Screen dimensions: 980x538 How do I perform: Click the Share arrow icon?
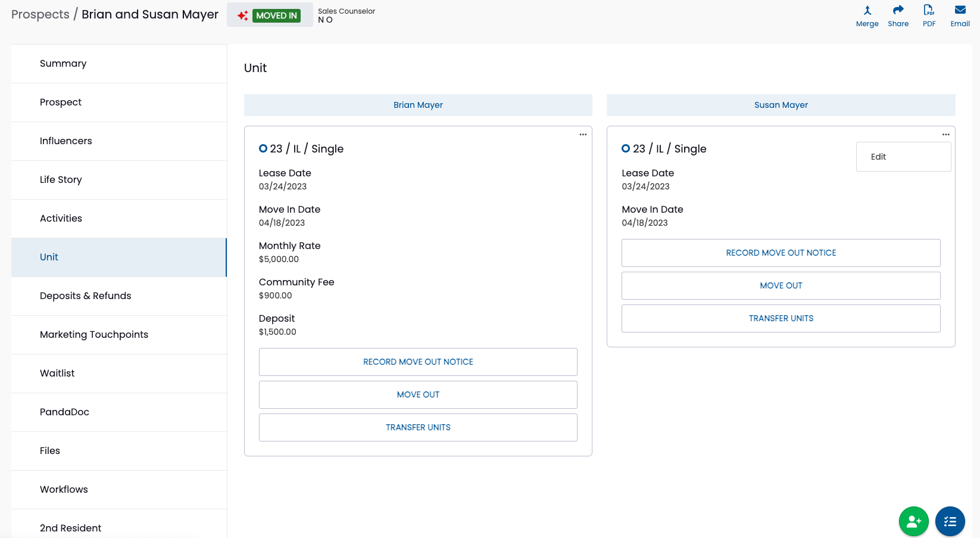click(x=898, y=10)
